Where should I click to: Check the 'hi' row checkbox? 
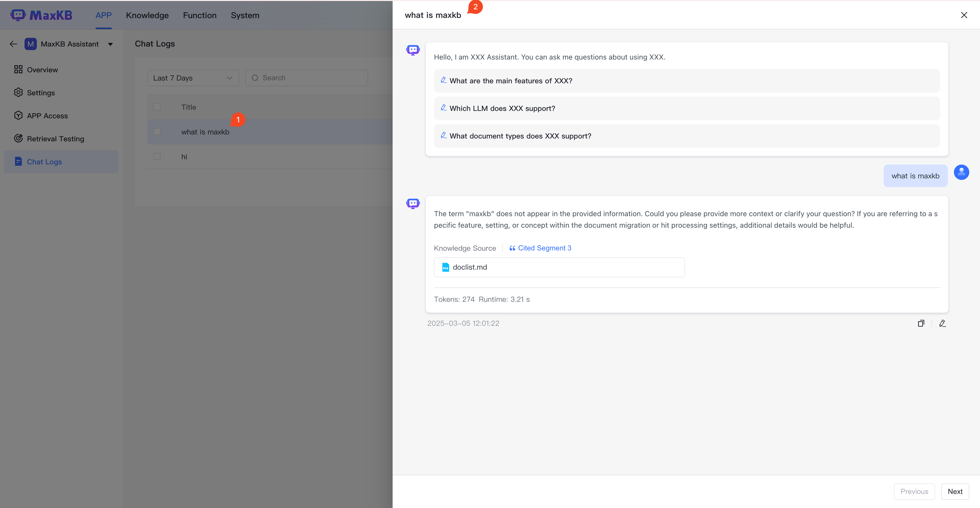[x=157, y=156]
